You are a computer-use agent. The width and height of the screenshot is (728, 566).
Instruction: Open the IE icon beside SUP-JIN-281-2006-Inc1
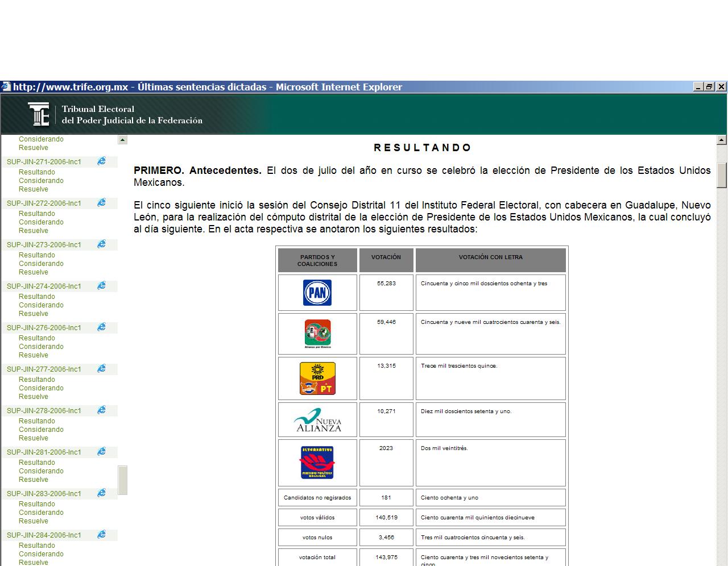click(101, 452)
